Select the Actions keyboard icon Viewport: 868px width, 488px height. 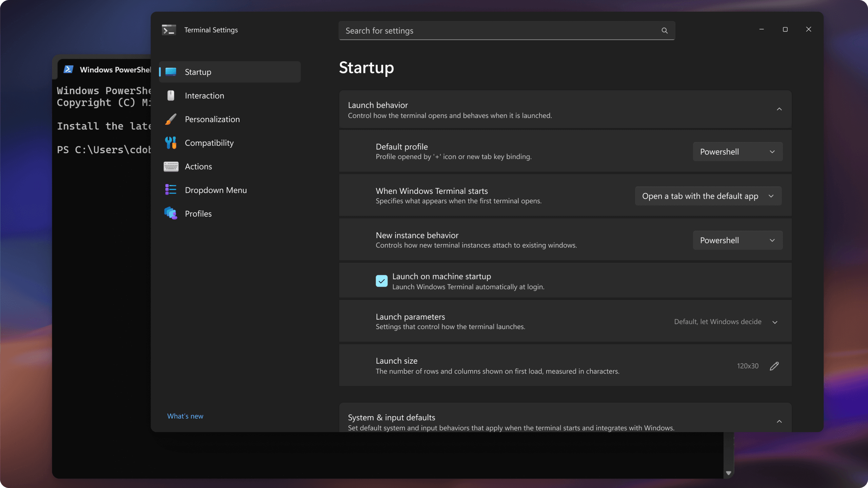pos(171,166)
